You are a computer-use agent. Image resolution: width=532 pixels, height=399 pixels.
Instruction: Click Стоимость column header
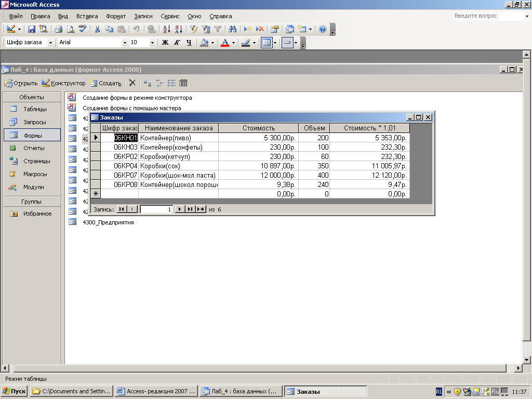259,128
